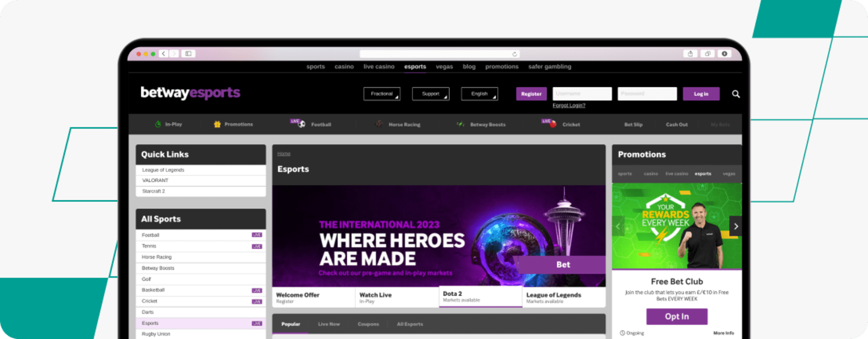868x339 pixels.
Task: Click the live Football ball icon
Action: [x=301, y=124]
